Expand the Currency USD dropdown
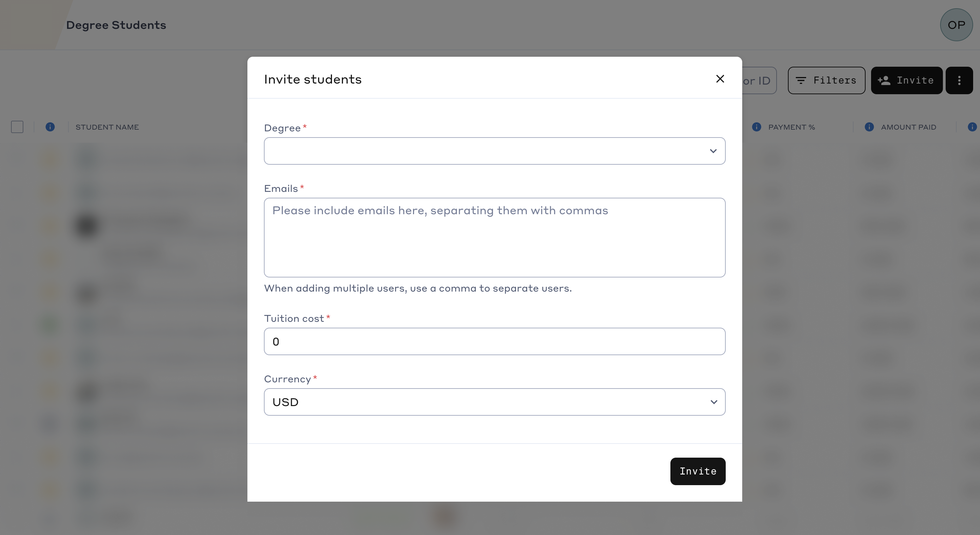The width and height of the screenshot is (980, 535). (x=494, y=402)
